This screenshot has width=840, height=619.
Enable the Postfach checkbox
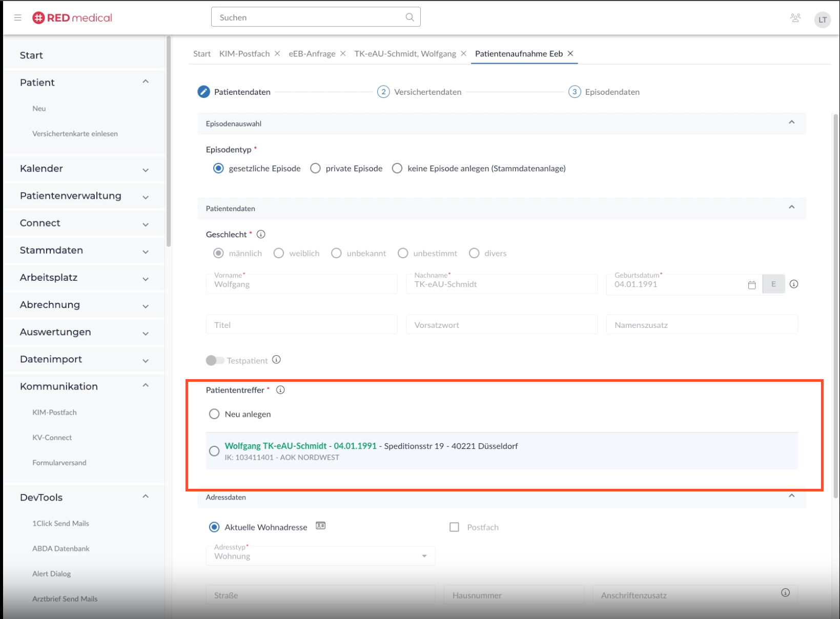[454, 527]
